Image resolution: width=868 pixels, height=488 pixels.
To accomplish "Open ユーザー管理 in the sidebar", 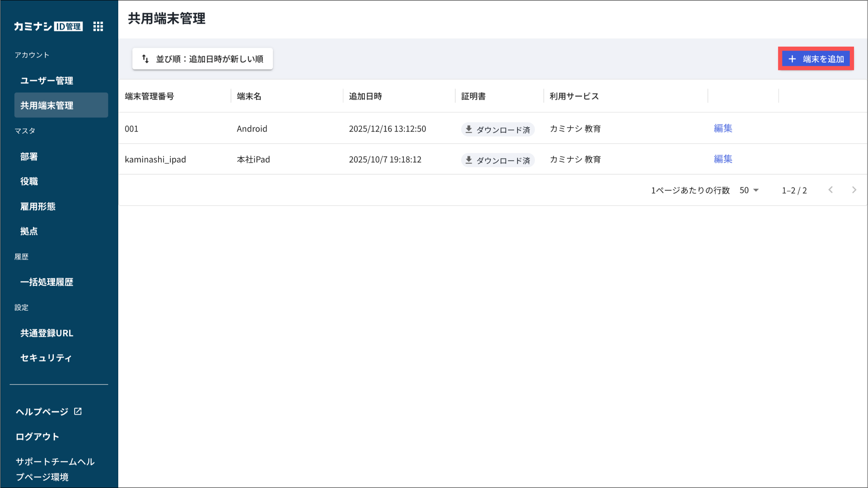I will [47, 81].
